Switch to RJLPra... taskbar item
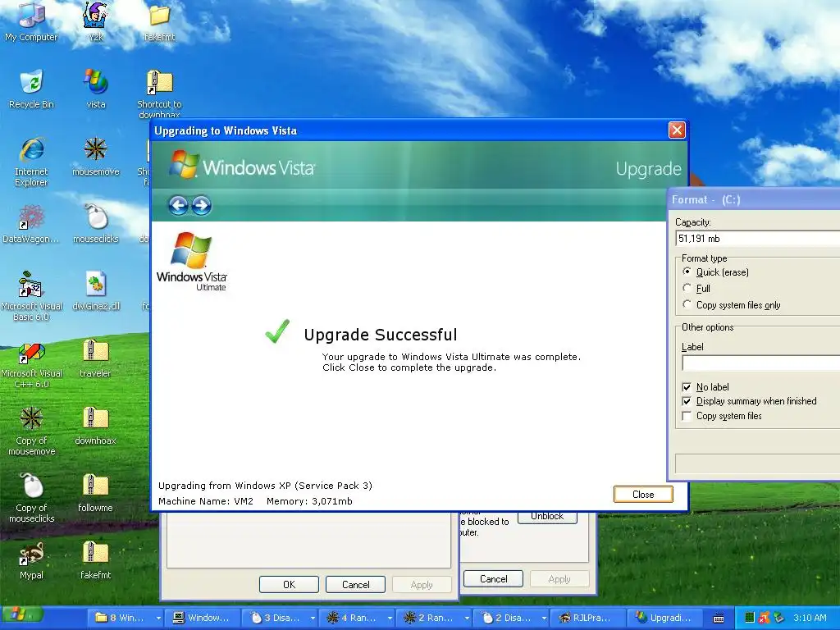This screenshot has height=630, width=840. [x=587, y=618]
